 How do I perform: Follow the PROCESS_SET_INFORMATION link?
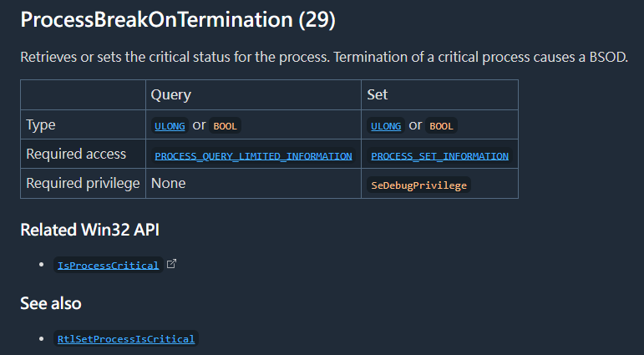coord(439,156)
